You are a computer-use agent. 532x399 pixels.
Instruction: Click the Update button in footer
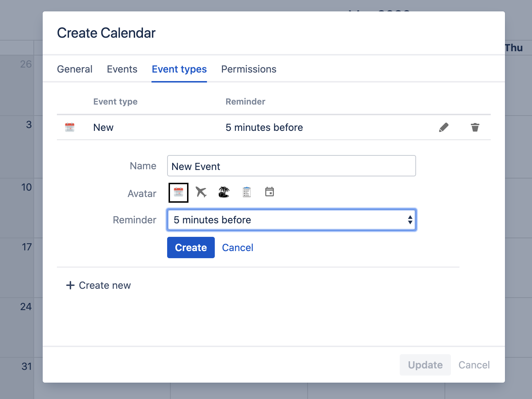coord(425,365)
